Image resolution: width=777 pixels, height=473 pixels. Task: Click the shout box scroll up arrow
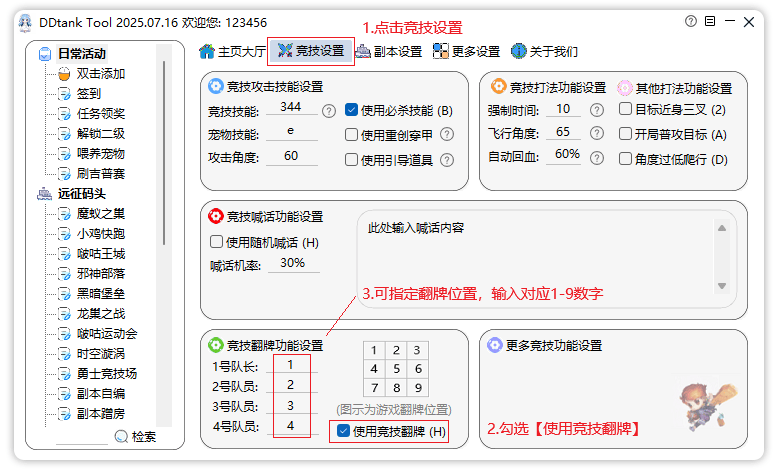point(722,228)
